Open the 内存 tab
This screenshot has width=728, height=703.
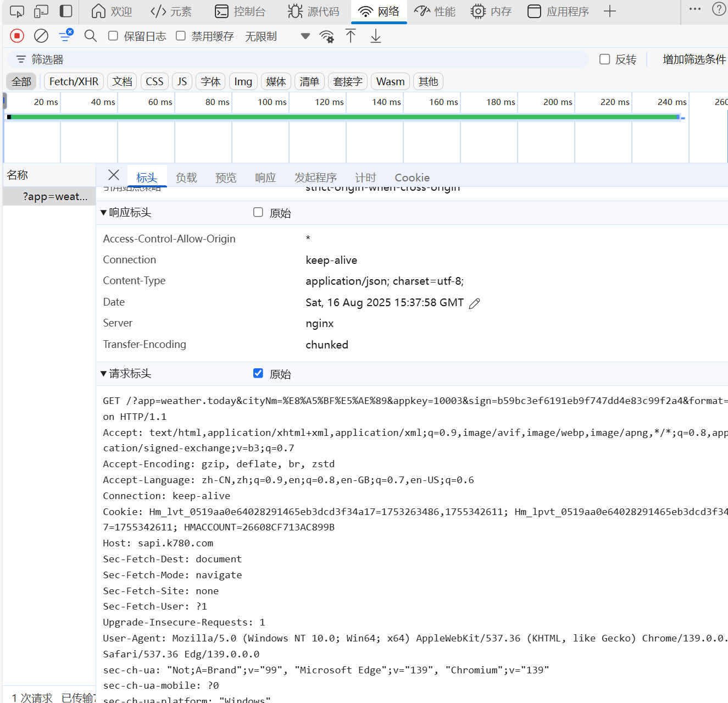(x=491, y=12)
